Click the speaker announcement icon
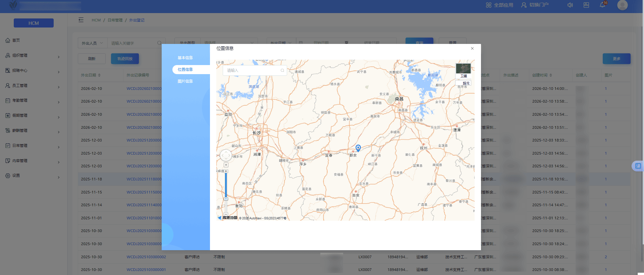Viewport: 644px width, 275px height. [x=570, y=5]
